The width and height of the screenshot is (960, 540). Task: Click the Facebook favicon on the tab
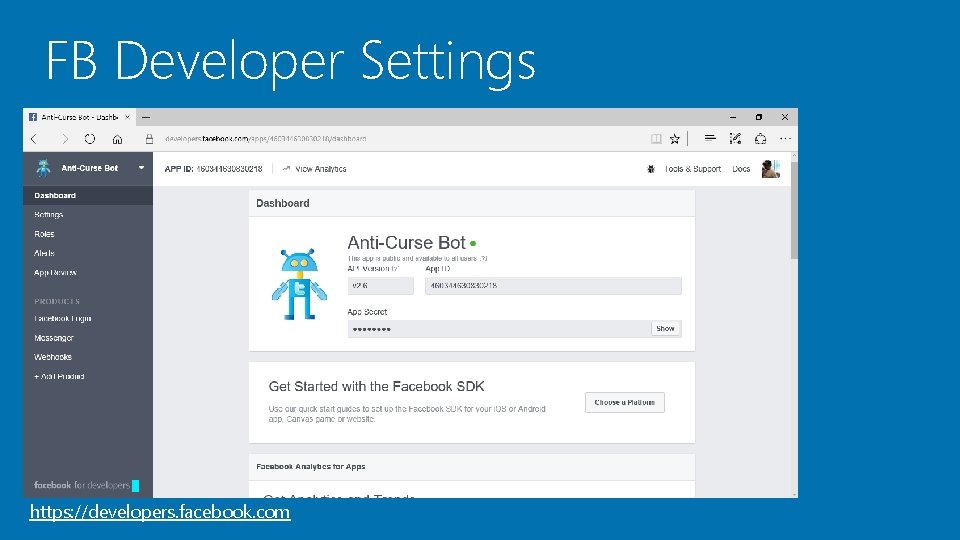point(33,117)
